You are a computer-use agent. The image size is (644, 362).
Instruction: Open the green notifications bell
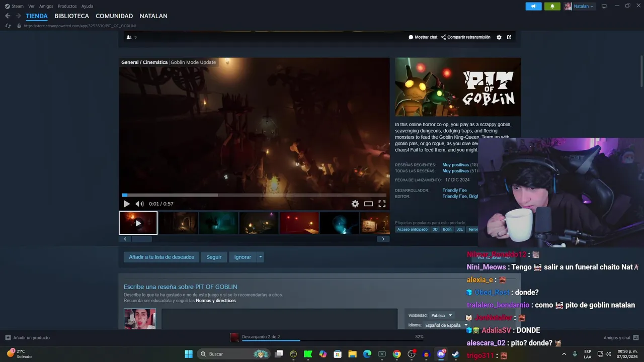552,6
